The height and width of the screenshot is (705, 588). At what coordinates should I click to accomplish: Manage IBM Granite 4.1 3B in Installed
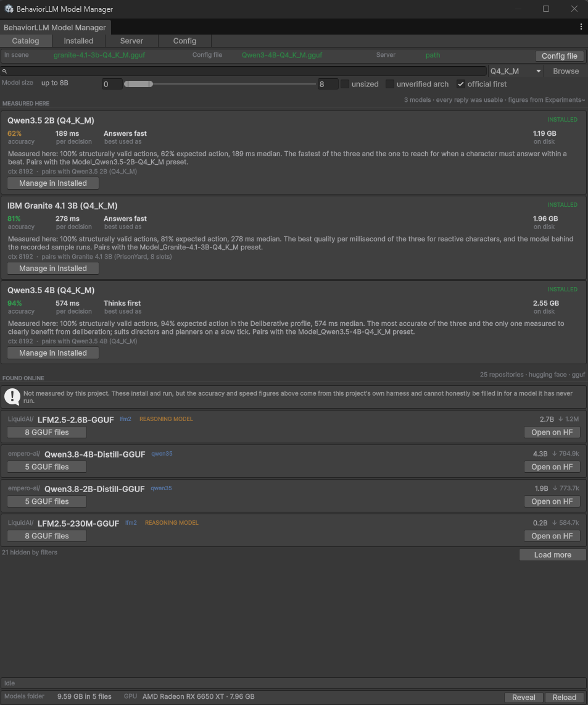[x=53, y=268]
